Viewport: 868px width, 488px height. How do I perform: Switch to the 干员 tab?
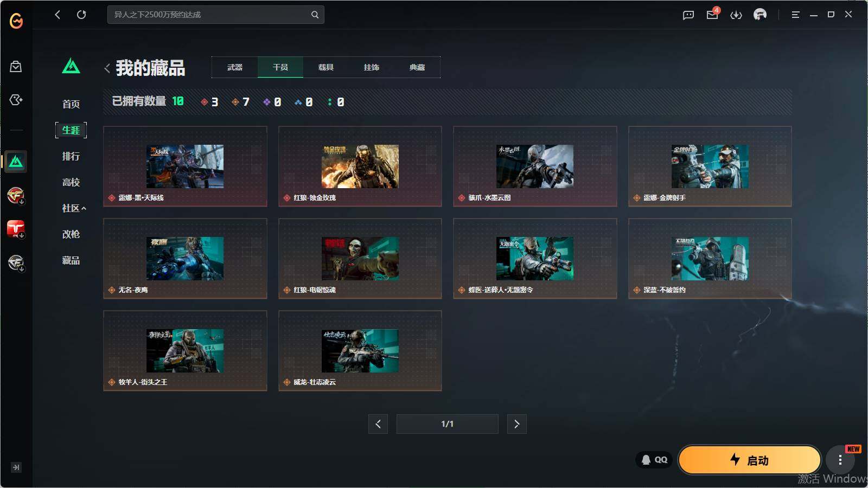(x=280, y=67)
